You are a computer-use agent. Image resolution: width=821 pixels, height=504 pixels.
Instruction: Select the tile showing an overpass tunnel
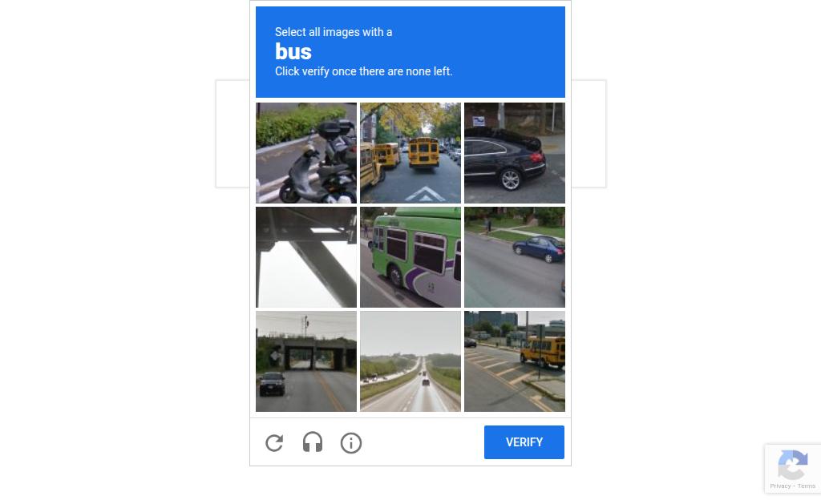306,361
